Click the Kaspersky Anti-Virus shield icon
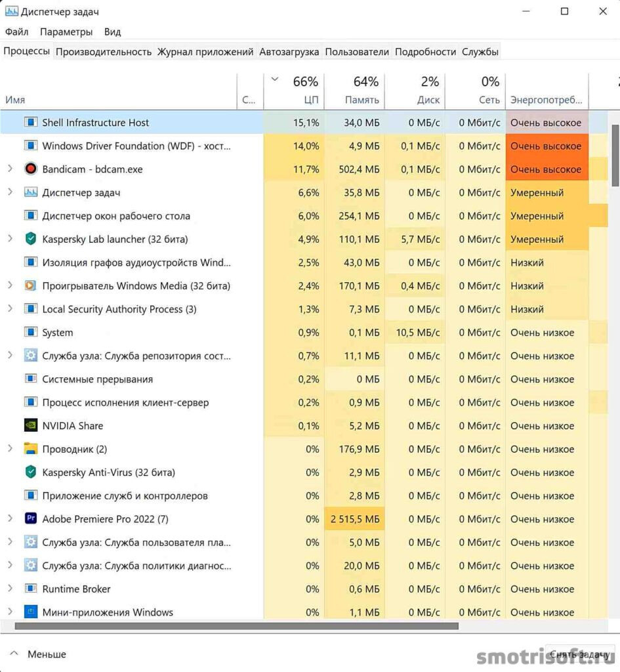Screen dimensions: 620x672 coord(30,472)
